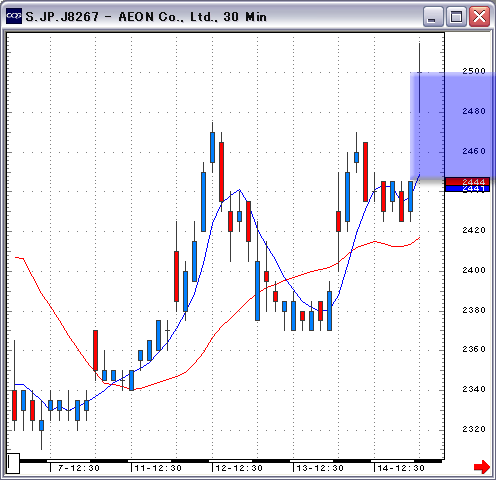Click the 2400 price scale label
Image resolution: width=496 pixels, height=480 pixels.
click(474, 270)
